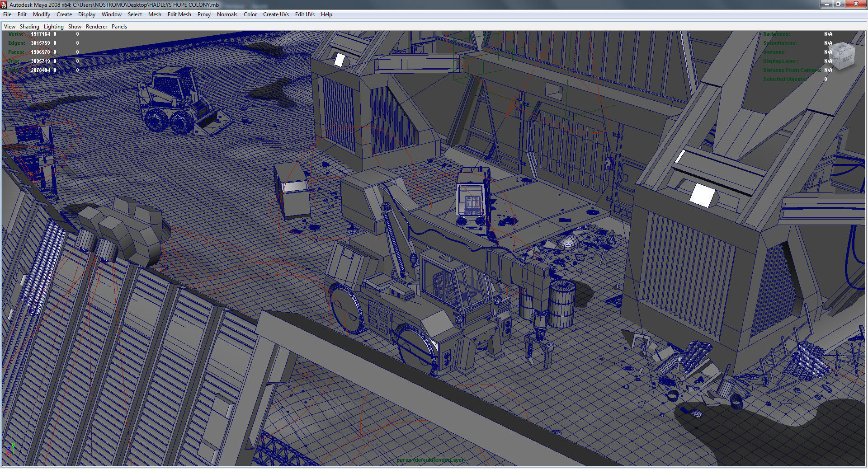Click the face count '1906570'

(x=40, y=52)
